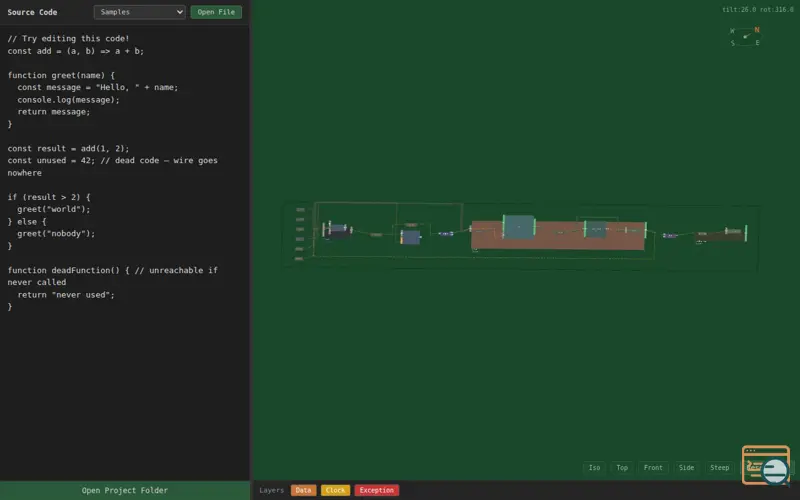The width and height of the screenshot is (800, 500).
Task: Toggle the Data layer
Action: (303, 490)
